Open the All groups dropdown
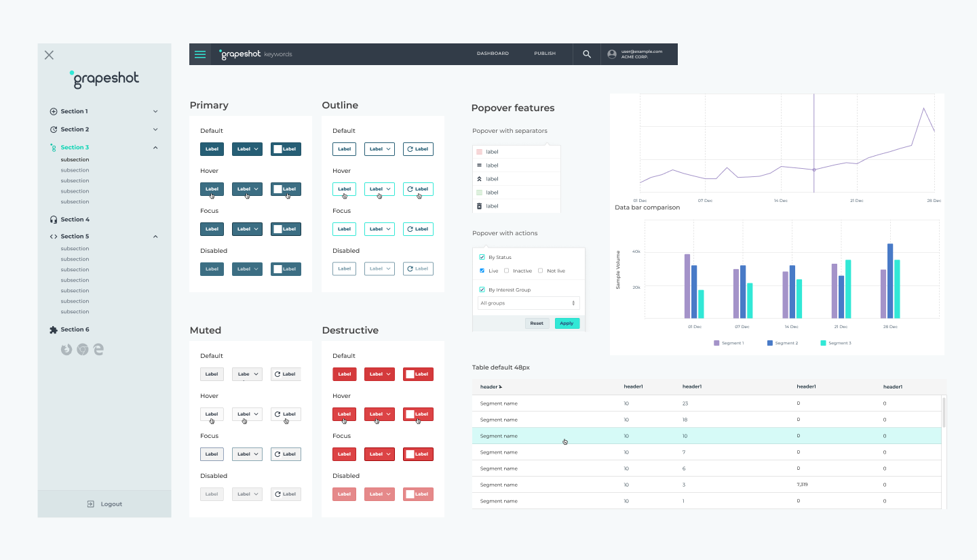Viewport: 977px width, 560px height. 529,303
